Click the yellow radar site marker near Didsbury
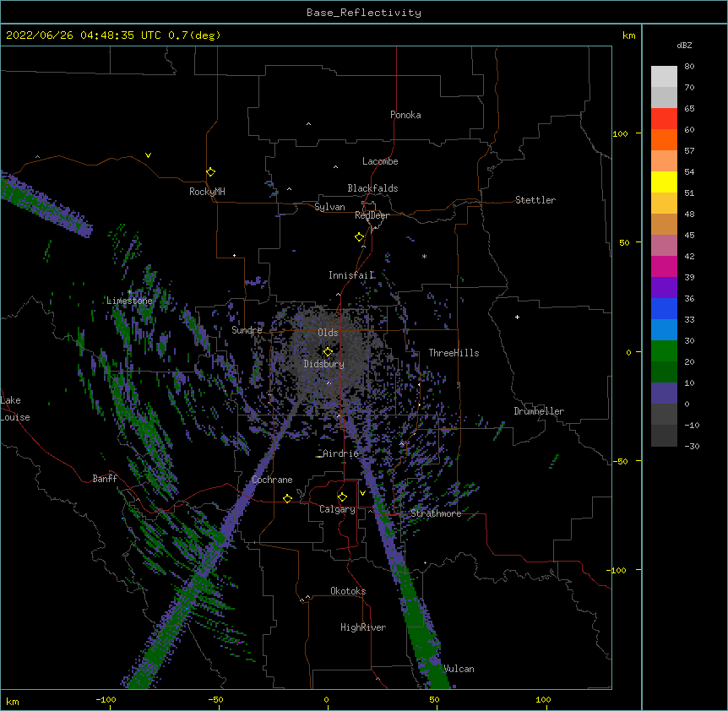Image resolution: width=728 pixels, height=711 pixels. (x=328, y=352)
